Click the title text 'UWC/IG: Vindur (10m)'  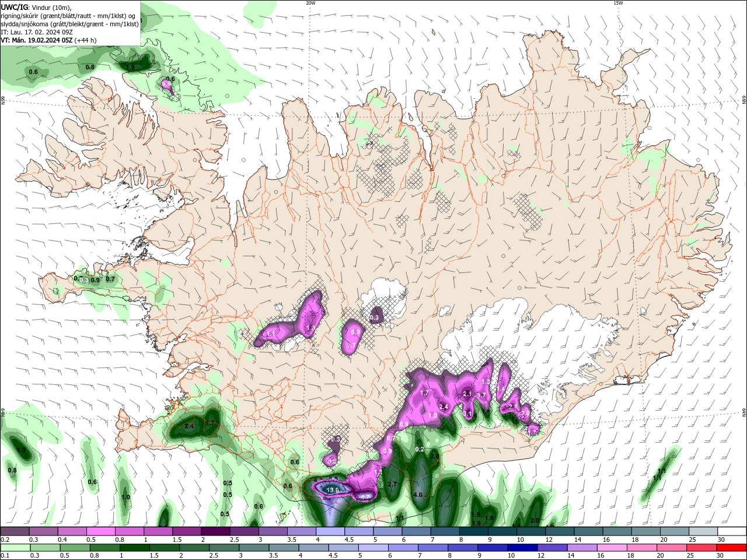pyautogui.click(x=36, y=7)
